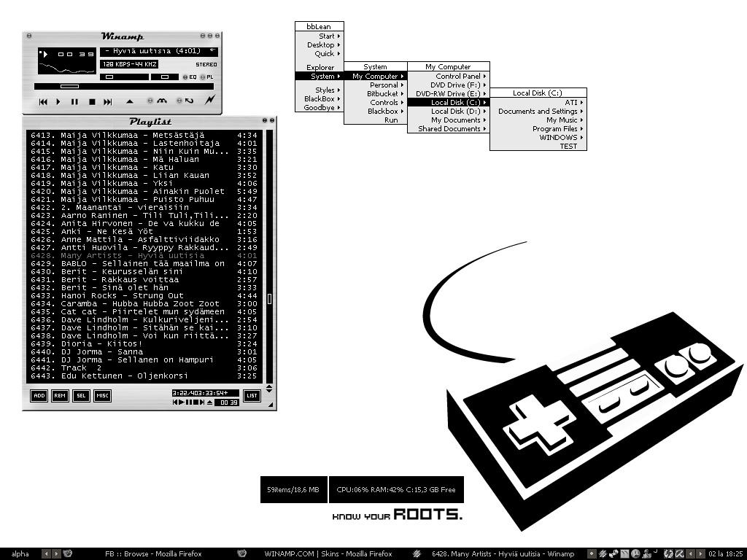The image size is (747, 560).
Task: Expand Personal in the System menu
Action: click(x=376, y=85)
